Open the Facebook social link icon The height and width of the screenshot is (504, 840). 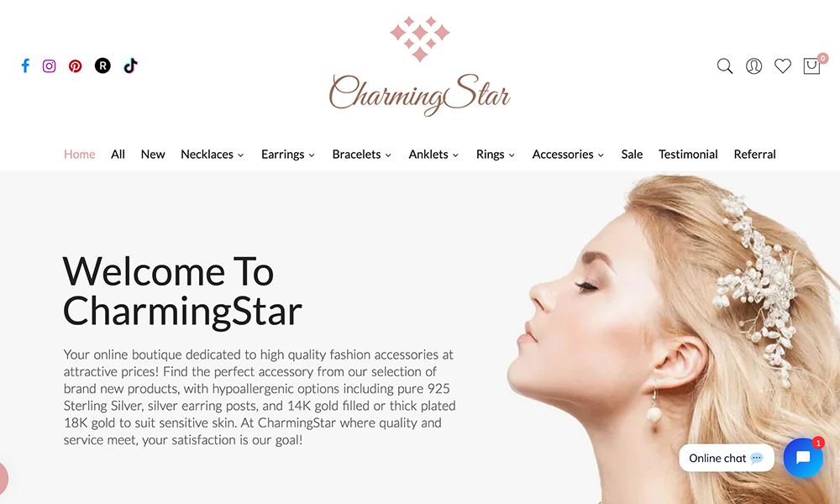tap(25, 66)
